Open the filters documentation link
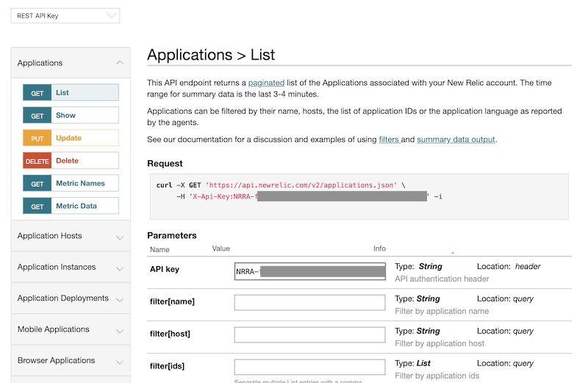The width and height of the screenshot is (588, 383). [x=388, y=140]
